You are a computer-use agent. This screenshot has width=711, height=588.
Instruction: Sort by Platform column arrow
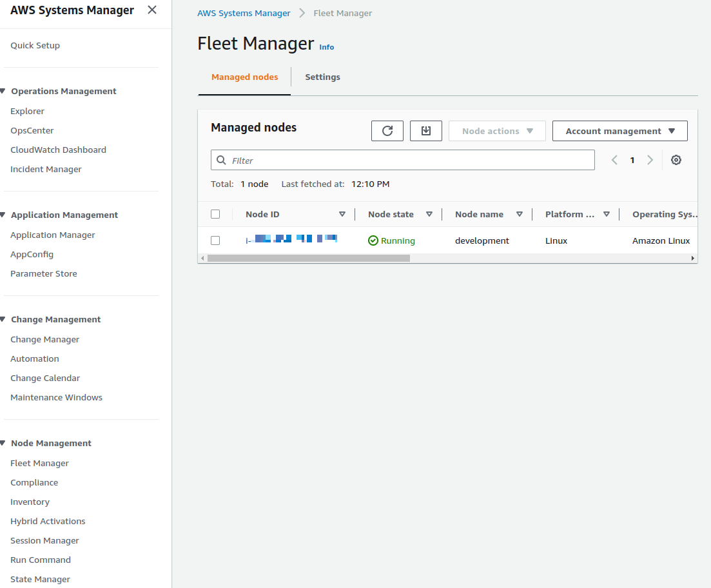coord(607,214)
